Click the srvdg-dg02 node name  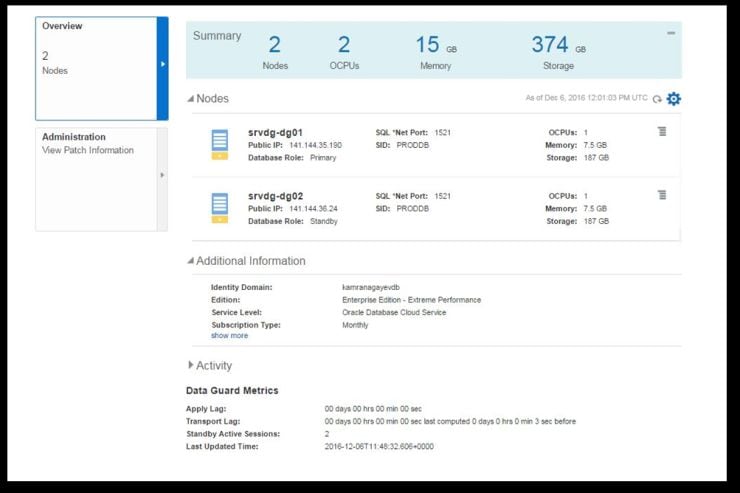coord(275,196)
